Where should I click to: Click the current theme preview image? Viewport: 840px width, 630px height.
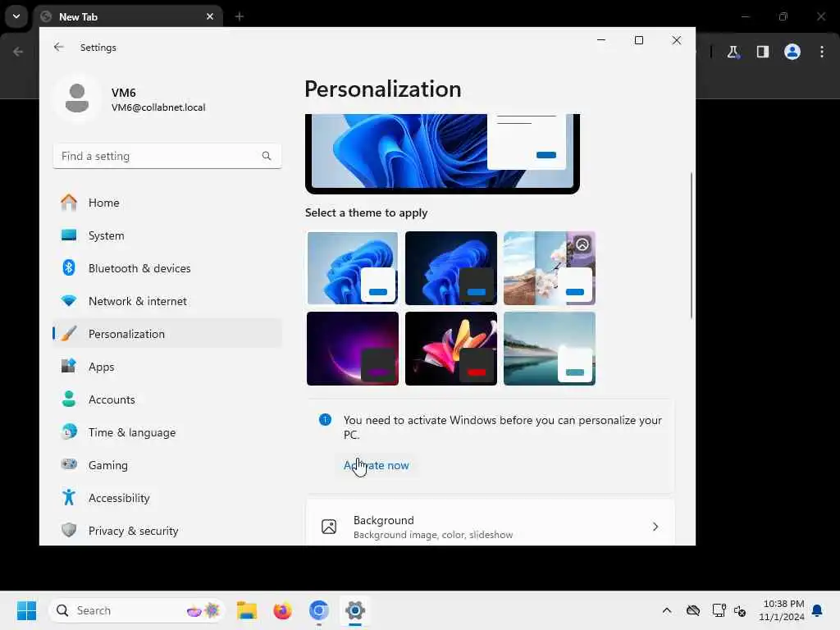click(x=442, y=153)
